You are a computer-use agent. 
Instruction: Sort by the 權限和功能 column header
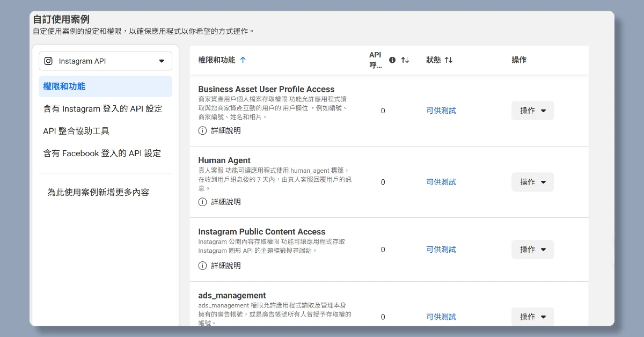[x=217, y=60]
